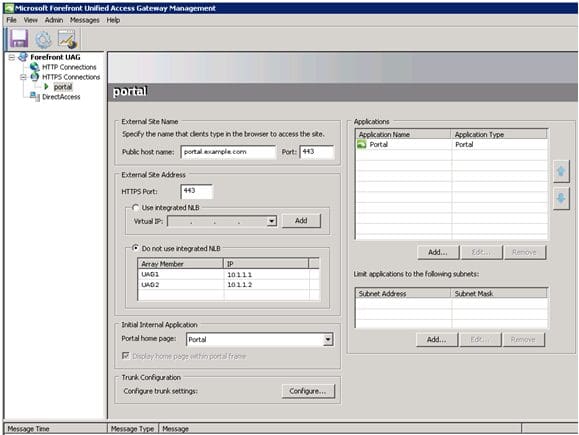Select HTTP Connections in the tree
This screenshot has width=579, height=435.
click(x=69, y=67)
